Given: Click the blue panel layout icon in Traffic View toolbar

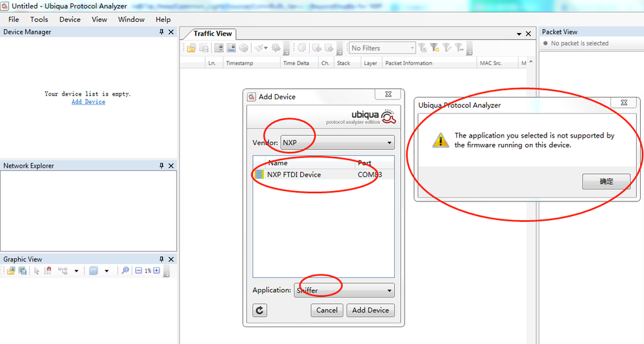Looking at the screenshot, I should (x=231, y=48).
